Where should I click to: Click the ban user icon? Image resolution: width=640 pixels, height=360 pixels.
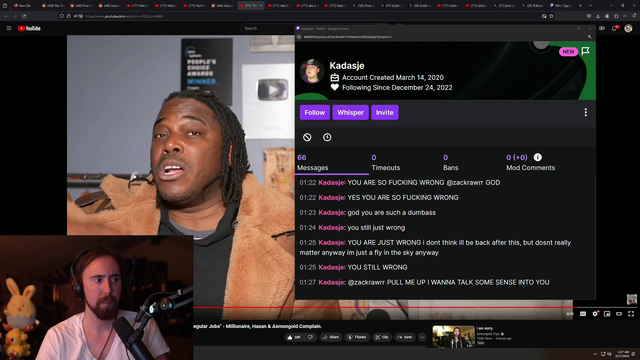click(x=307, y=137)
